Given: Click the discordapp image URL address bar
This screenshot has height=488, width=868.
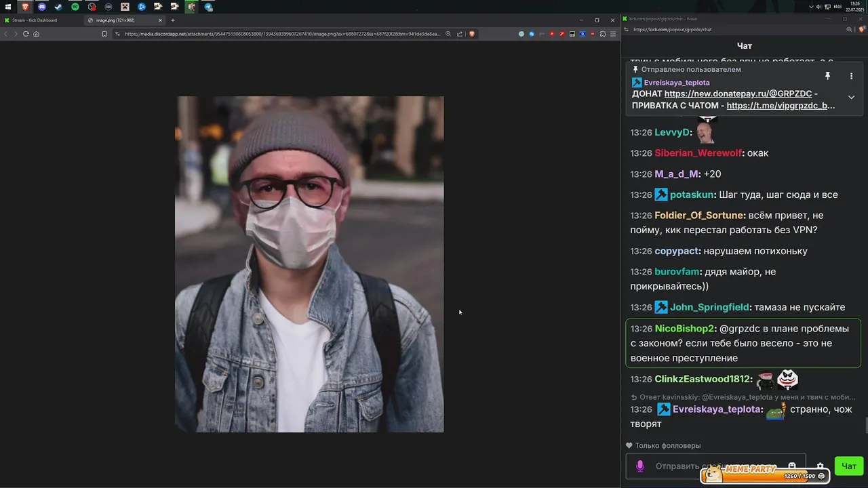Looking at the screenshot, I should click(x=281, y=34).
